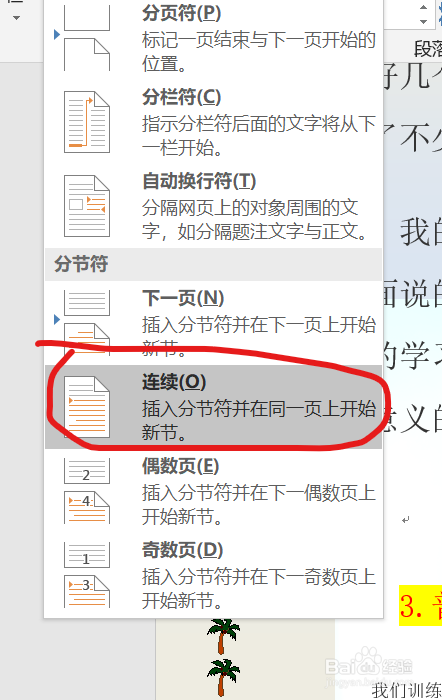The height and width of the screenshot is (700, 442).
Task: Click description 分隔网页上的对象周围的文字
Action: [x=254, y=219]
